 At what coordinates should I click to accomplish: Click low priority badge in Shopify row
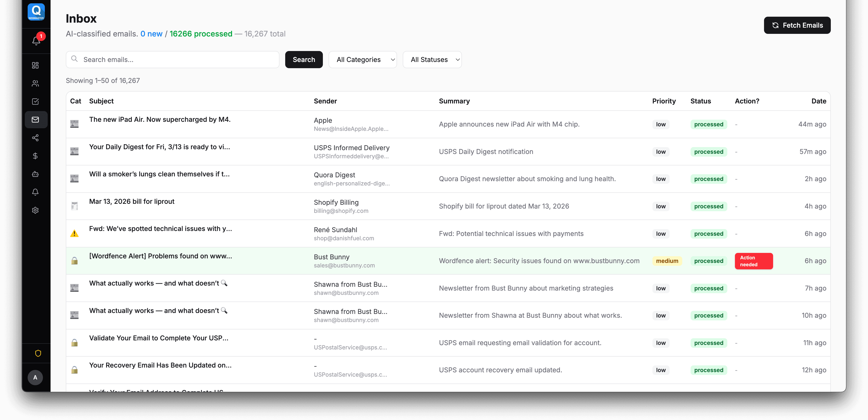point(661,206)
